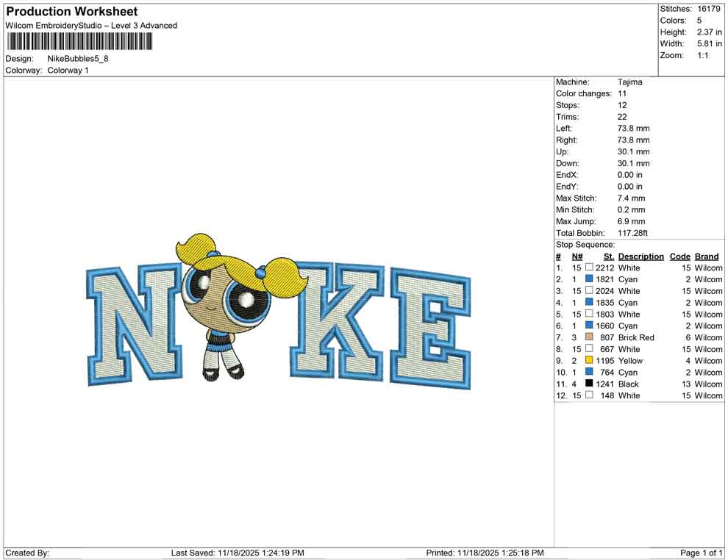Click the design name 'NikeBubbles5_8'
Image resolution: width=728 pixels, height=560 pixels.
pyautogui.click(x=78, y=59)
